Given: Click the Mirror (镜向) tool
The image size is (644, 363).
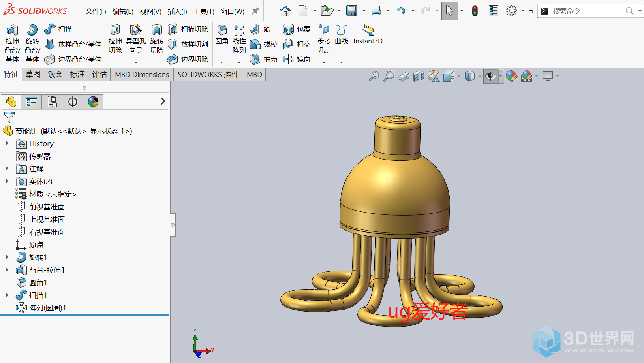Looking at the screenshot, I should (x=297, y=59).
